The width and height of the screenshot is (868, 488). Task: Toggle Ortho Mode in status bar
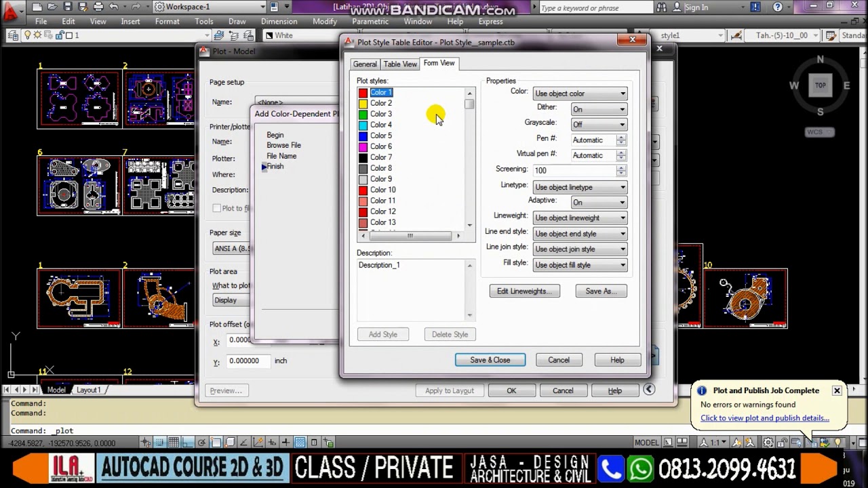tap(188, 443)
